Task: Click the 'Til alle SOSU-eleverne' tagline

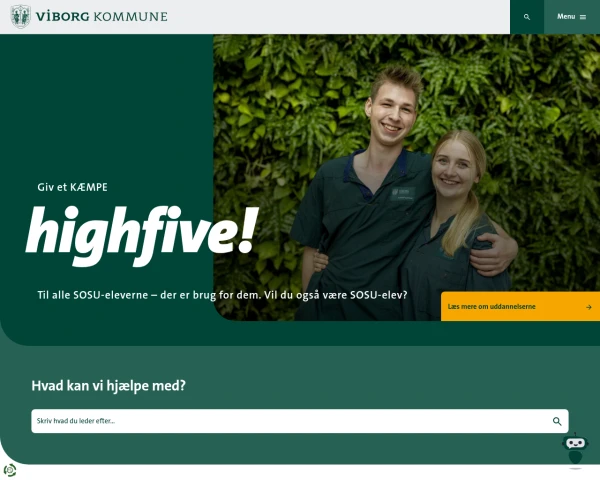Action: (x=222, y=295)
